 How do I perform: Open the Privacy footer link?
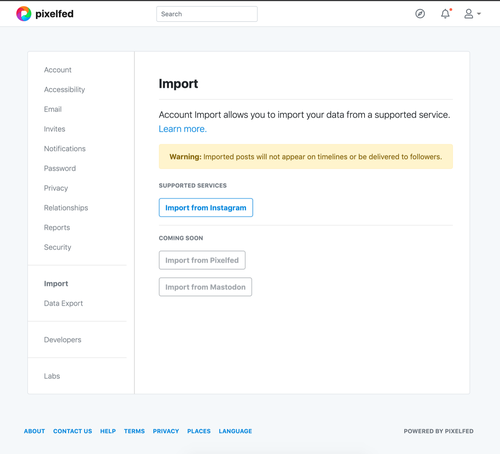coord(166,431)
